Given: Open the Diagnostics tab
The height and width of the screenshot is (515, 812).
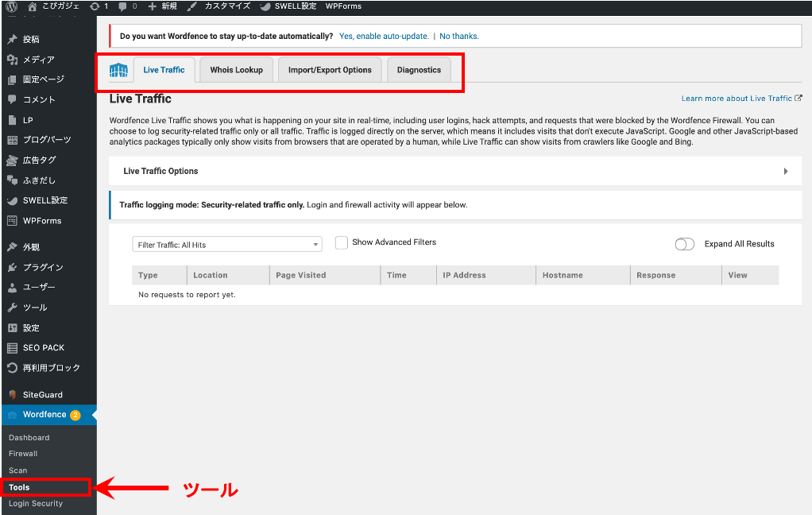Looking at the screenshot, I should click(419, 70).
